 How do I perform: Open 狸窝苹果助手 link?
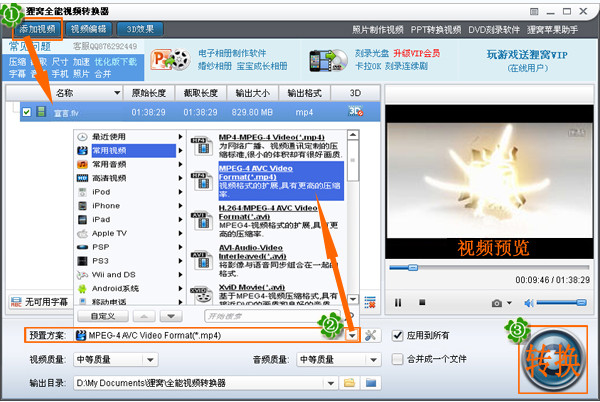point(553,30)
